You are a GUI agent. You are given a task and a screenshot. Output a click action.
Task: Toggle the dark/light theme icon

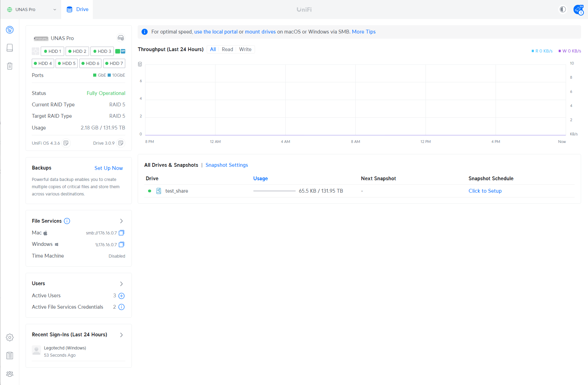point(563,9)
